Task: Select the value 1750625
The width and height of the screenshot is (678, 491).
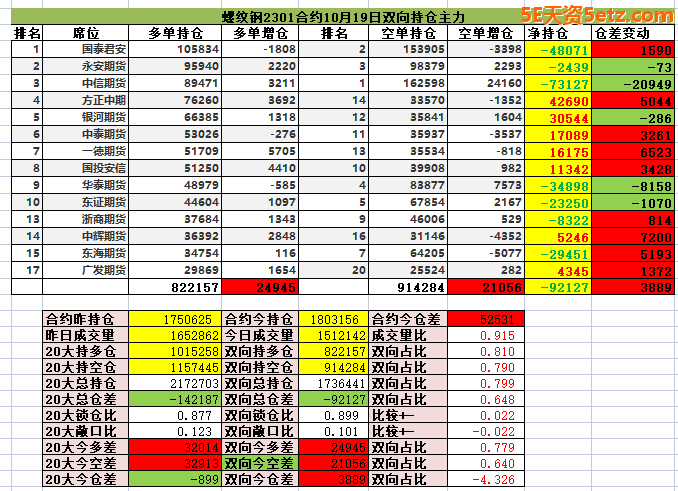Action: click(x=175, y=319)
